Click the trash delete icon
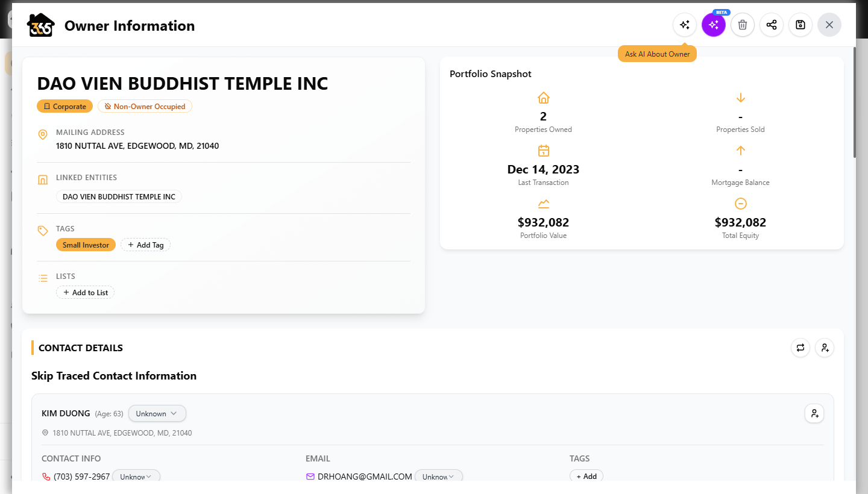The height and width of the screenshot is (494, 868). tap(743, 25)
